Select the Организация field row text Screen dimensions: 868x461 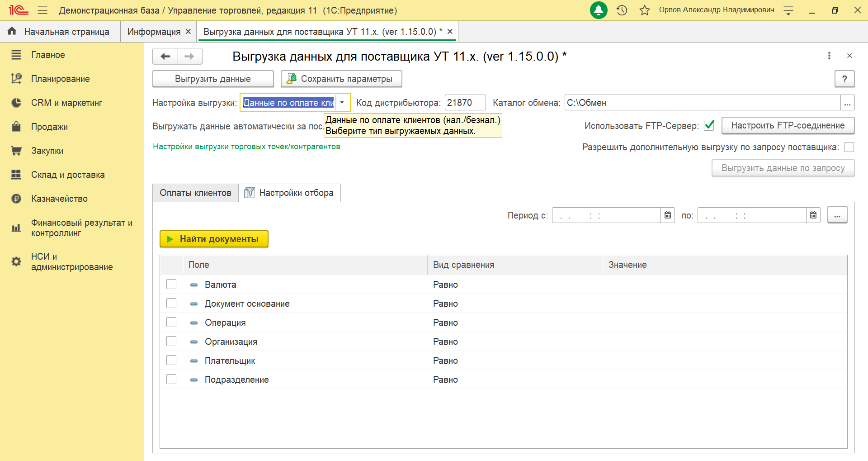pyautogui.click(x=231, y=342)
